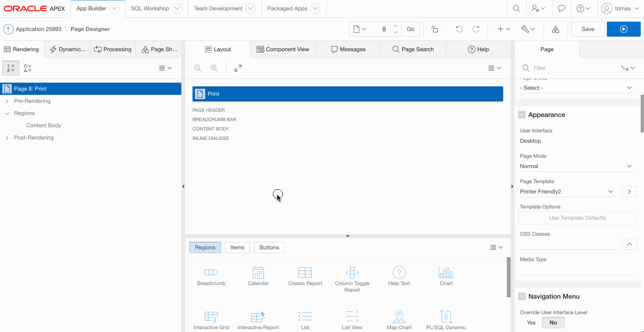Set Override User Interface Level to Yes
The width and height of the screenshot is (644, 332).
click(531, 323)
